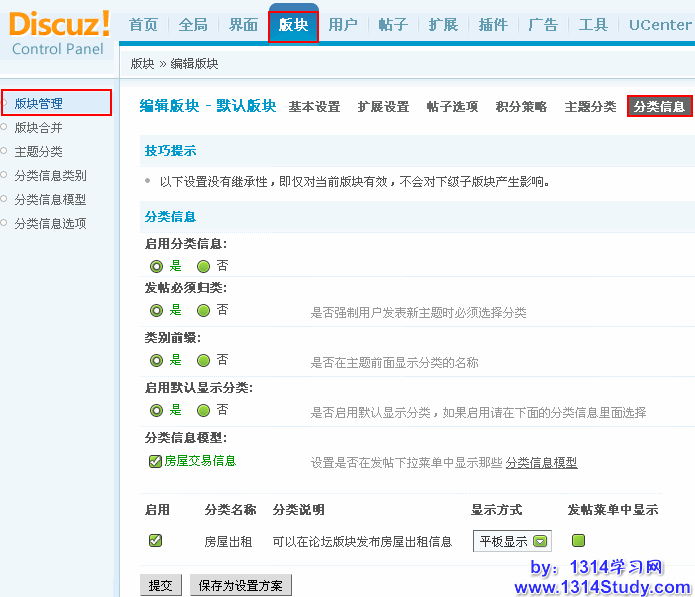695x597 pixels.
Task: Click the Discuz! Control Panel logo
Action: tap(59, 32)
